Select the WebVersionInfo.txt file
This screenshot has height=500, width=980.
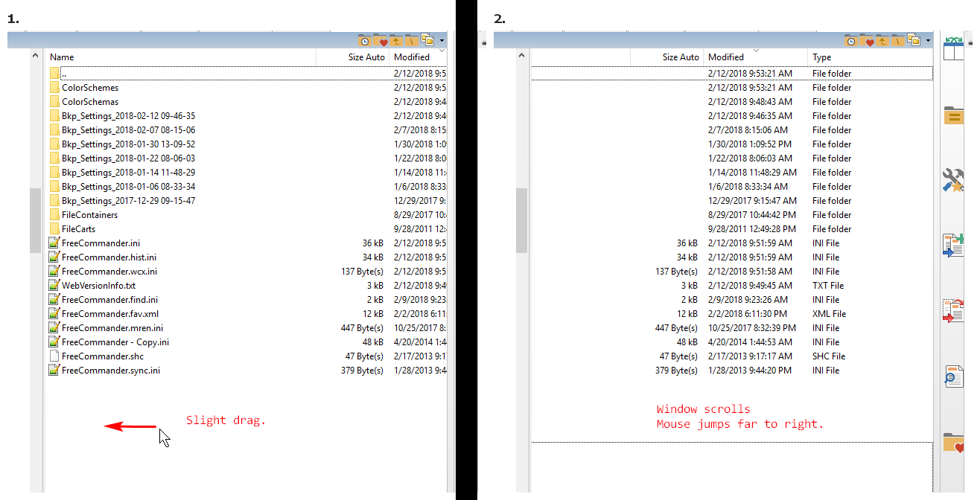tap(98, 286)
